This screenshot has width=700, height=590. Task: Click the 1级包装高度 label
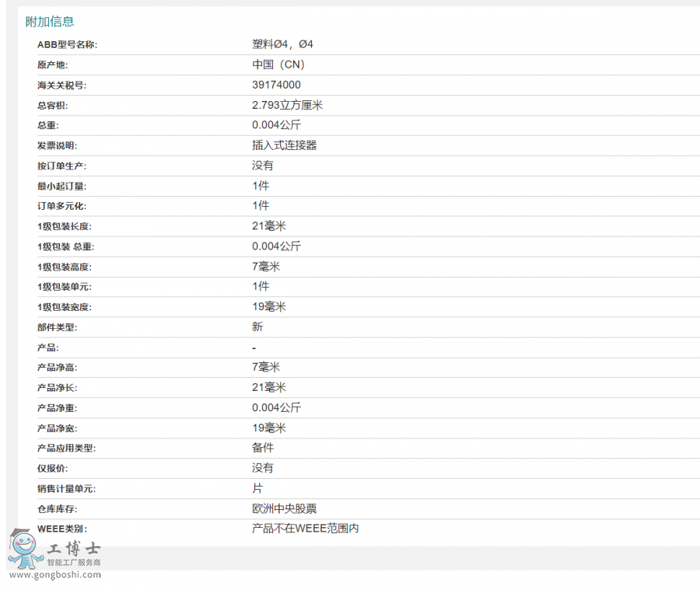point(65,267)
